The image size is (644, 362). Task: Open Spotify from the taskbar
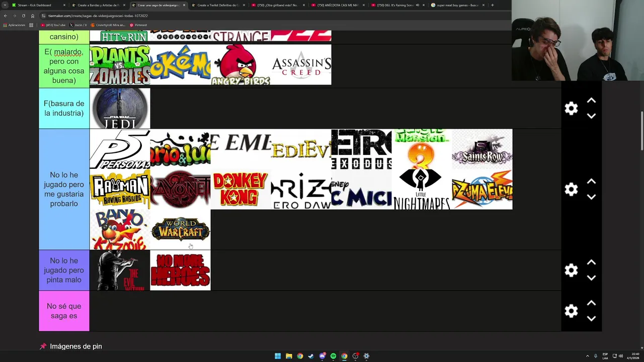333,356
